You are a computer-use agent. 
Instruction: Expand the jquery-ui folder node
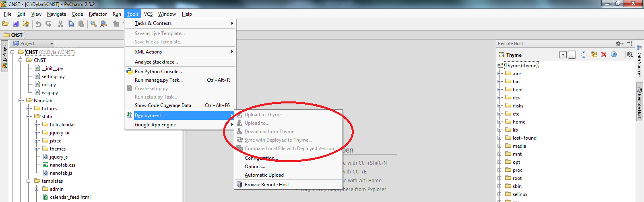tap(37, 133)
